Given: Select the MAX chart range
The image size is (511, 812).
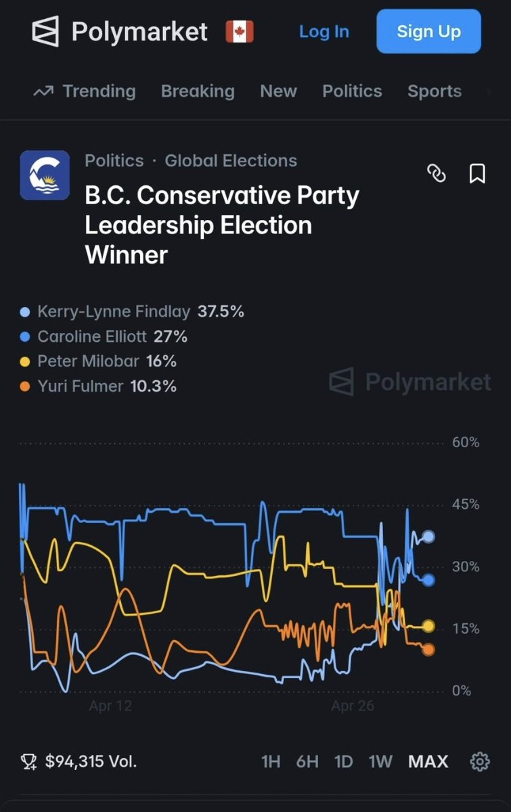Looking at the screenshot, I should [x=428, y=761].
